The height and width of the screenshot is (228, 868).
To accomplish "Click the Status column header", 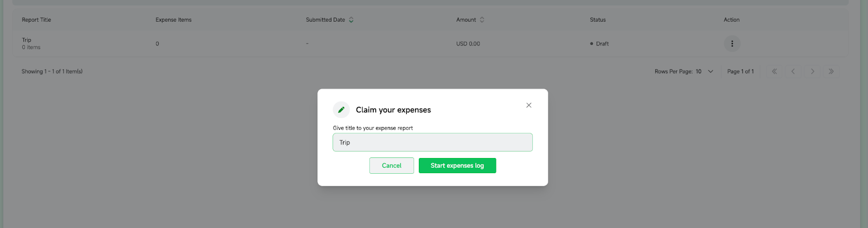I will (598, 20).
